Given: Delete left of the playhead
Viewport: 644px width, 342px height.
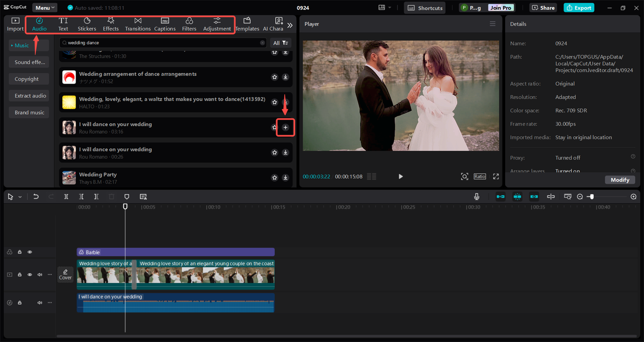Looking at the screenshot, I should click(x=81, y=197).
